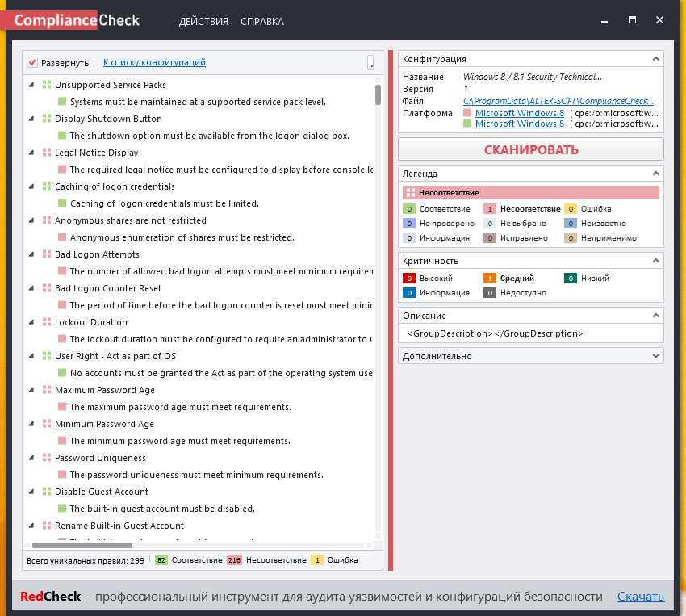The width and height of the screenshot is (686, 616).
Task: Click the green square before 'The built-in guest account must be disabled'
Action: coord(62,509)
